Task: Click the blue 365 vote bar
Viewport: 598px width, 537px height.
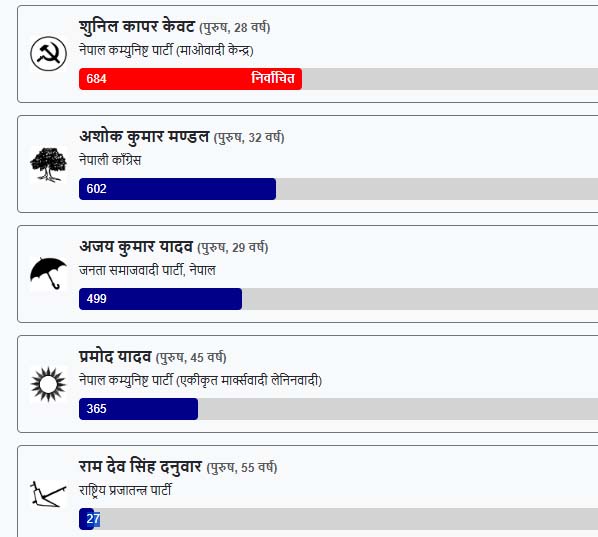Action: (138, 409)
